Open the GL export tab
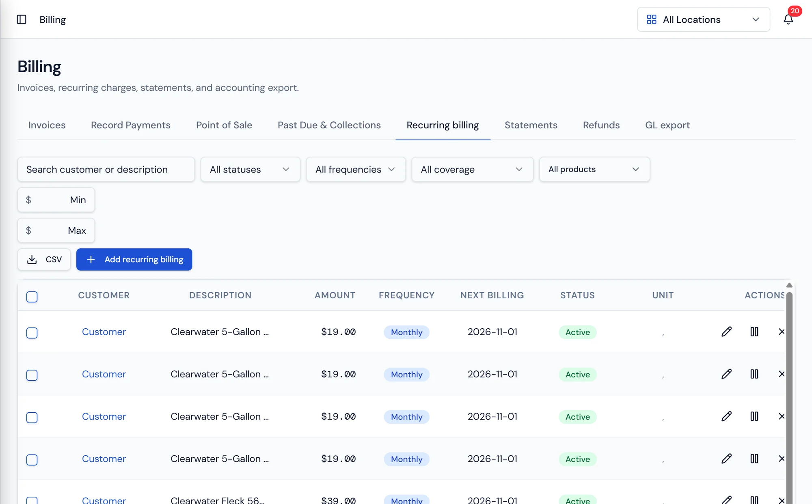The image size is (812, 504). 667,125
